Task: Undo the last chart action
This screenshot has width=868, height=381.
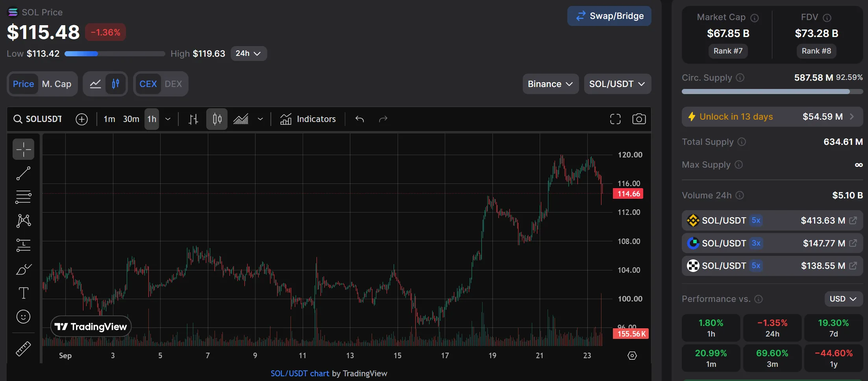Action: coord(359,119)
